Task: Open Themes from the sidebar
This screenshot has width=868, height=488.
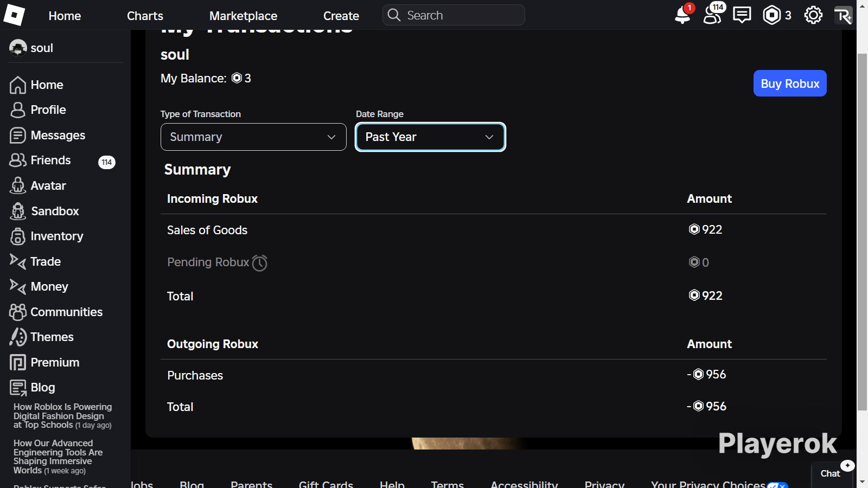Action: click(x=41, y=337)
